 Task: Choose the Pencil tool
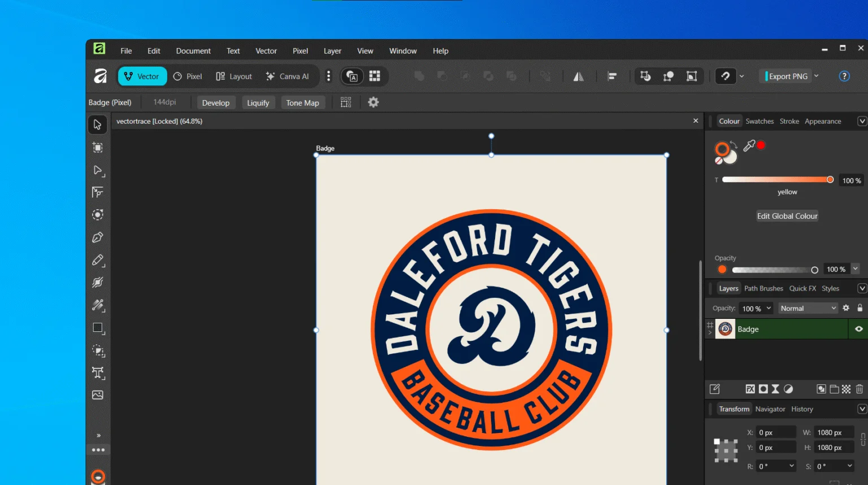[97, 260]
